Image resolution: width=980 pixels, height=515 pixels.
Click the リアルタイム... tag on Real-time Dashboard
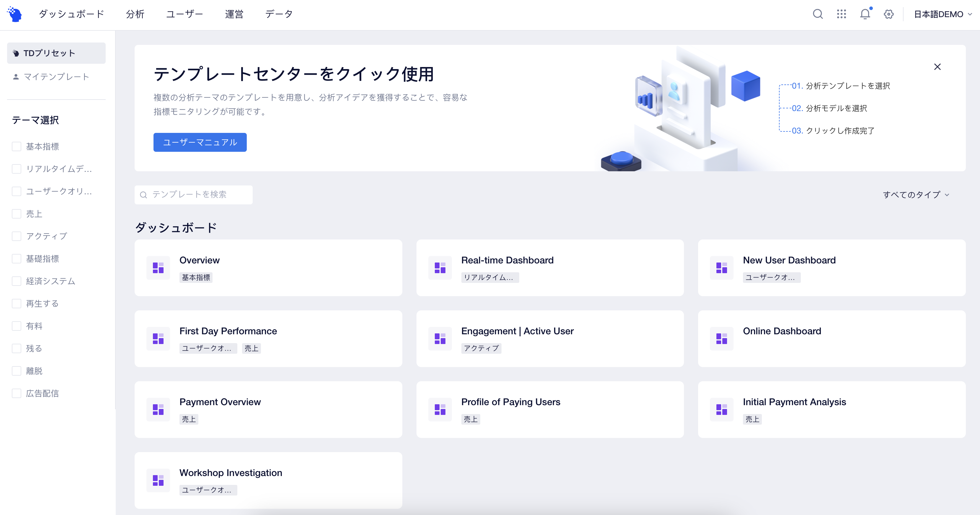pyautogui.click(x=490, y=278)
